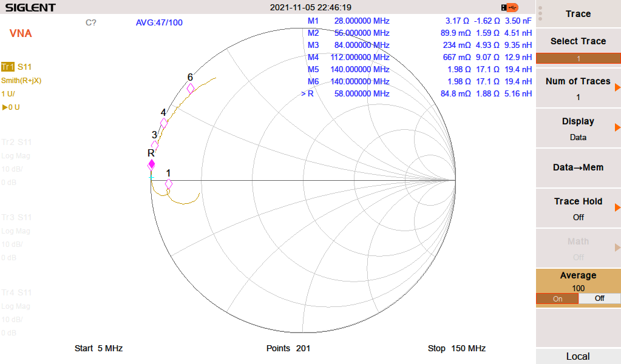Select the dimmed Tr4 S11 trace label
Viewport: 621px width, 364px height.
tap(16, 292)
